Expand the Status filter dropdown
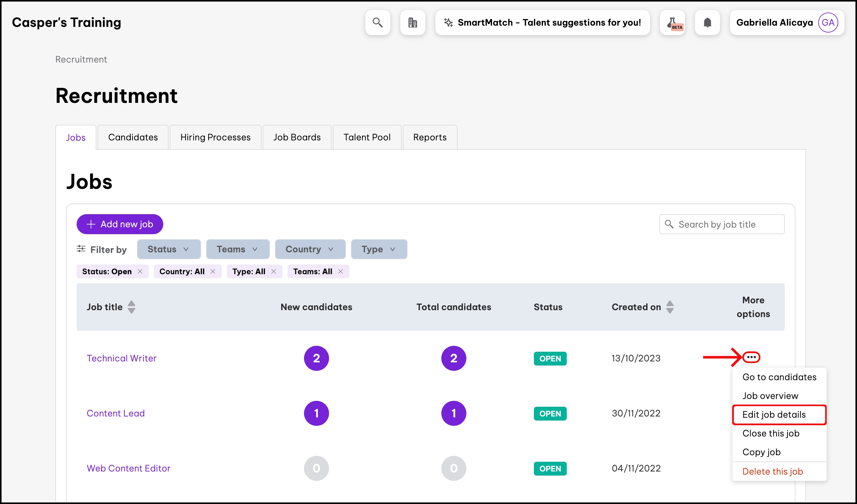This screenshot has width=857, height=504. coord(169,249)
